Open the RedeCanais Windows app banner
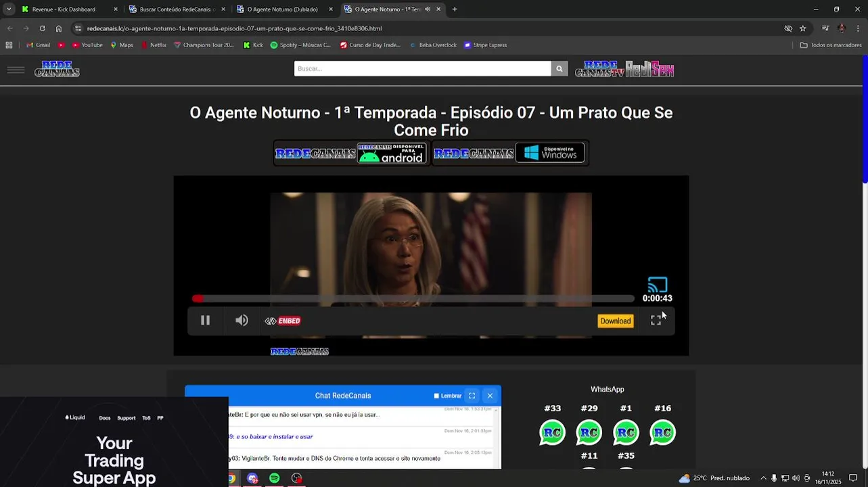The width and height of the screenshot is (868, 487). [x=509, y=154]
